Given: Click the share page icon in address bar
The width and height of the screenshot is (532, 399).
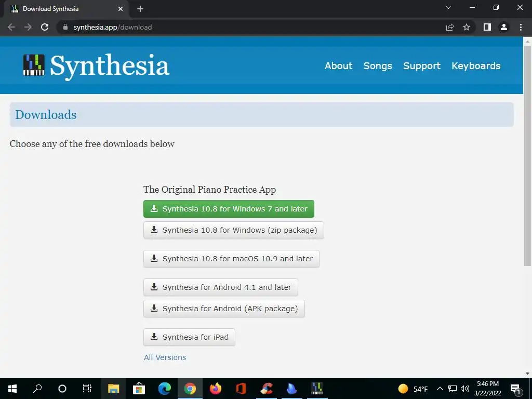Looking at the screenshot, I should point(450,27).
